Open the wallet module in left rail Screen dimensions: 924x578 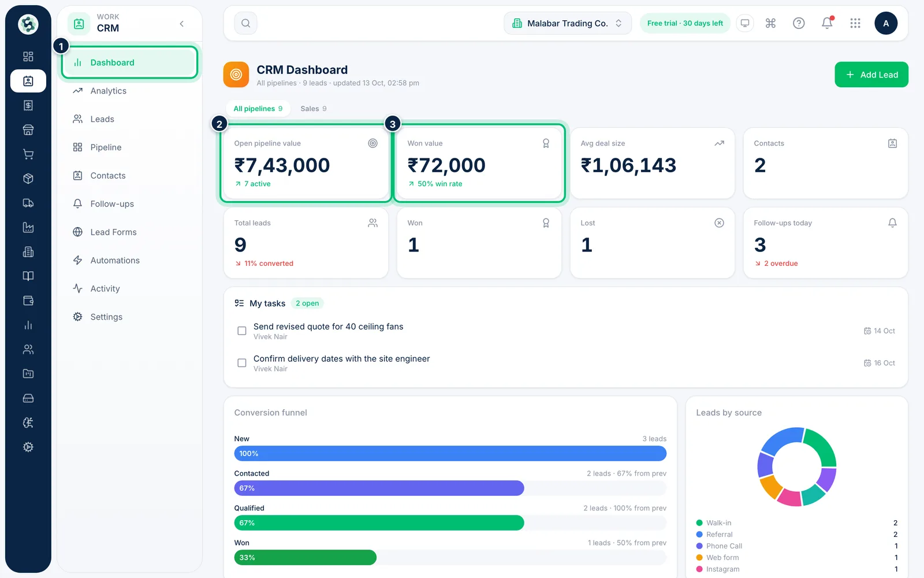pos(28,301)
